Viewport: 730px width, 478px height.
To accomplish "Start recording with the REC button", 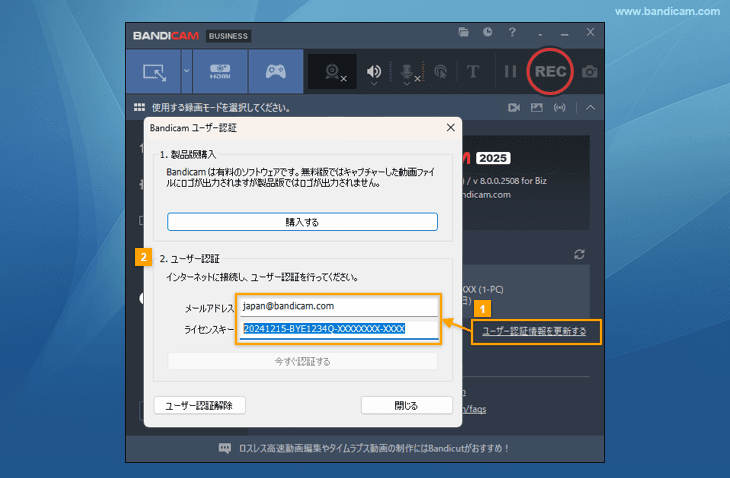I will (550, 72).
